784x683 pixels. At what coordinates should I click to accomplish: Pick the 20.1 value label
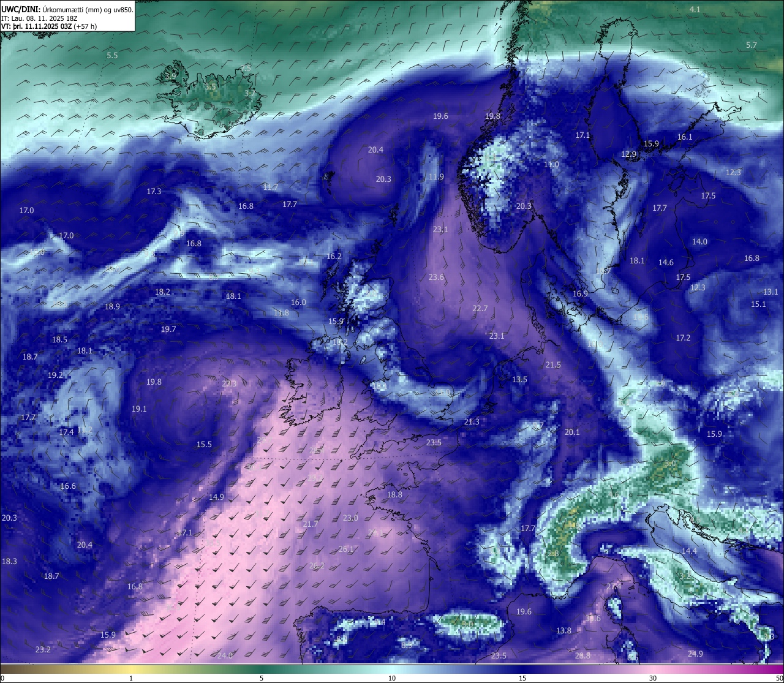click(572, 432)
